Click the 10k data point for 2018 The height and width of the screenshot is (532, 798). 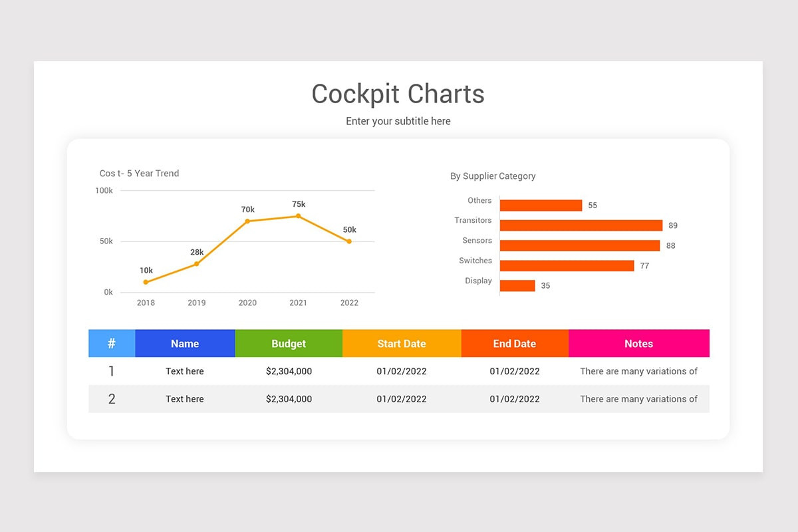click(146, 282)
